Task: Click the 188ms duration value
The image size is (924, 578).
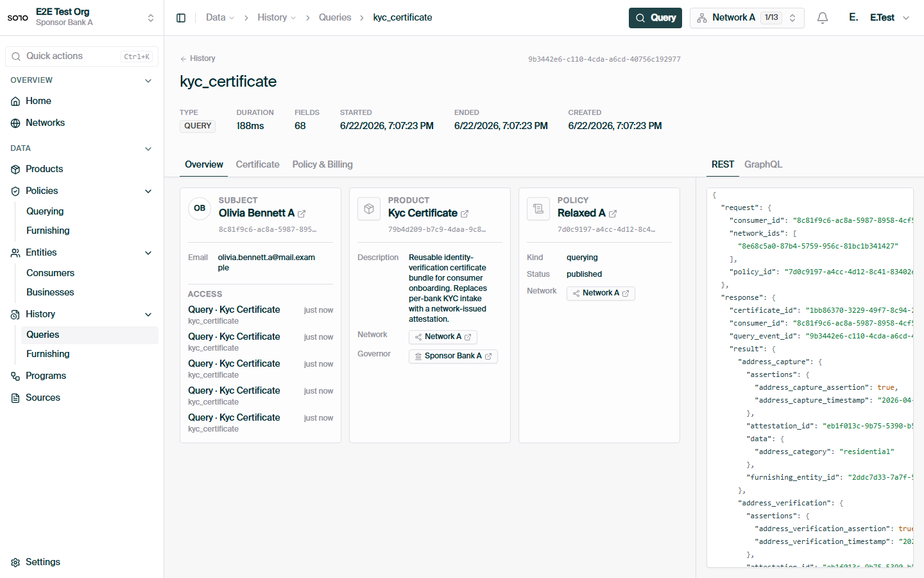Action: coord(250,127)
